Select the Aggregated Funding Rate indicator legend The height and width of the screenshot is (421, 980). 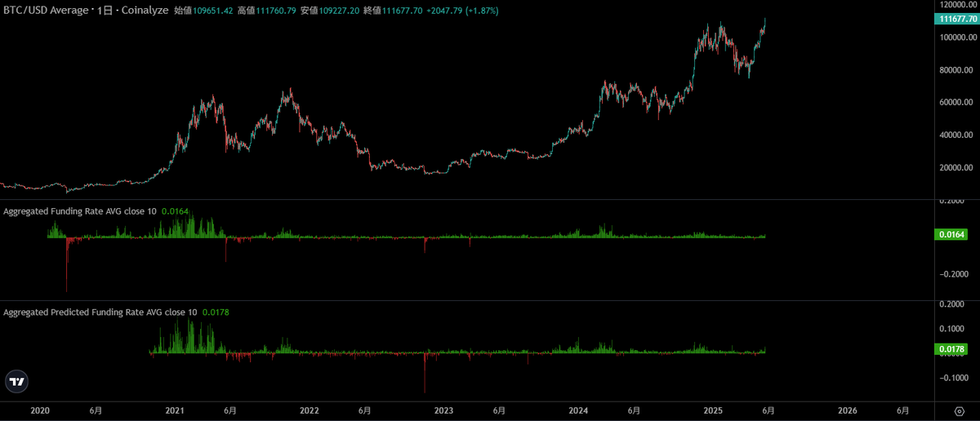pos(80,211)
